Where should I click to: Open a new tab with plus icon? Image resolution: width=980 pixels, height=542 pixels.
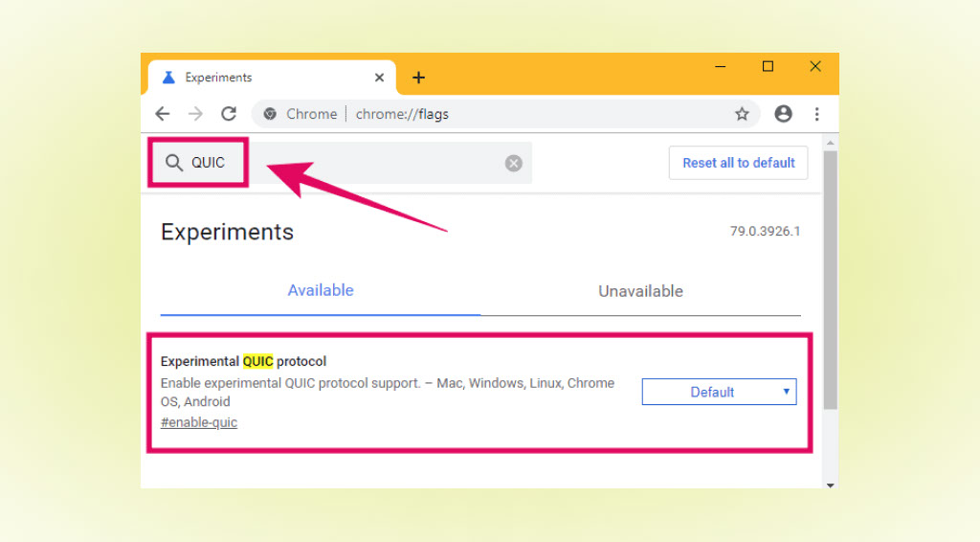pos(419,78)
